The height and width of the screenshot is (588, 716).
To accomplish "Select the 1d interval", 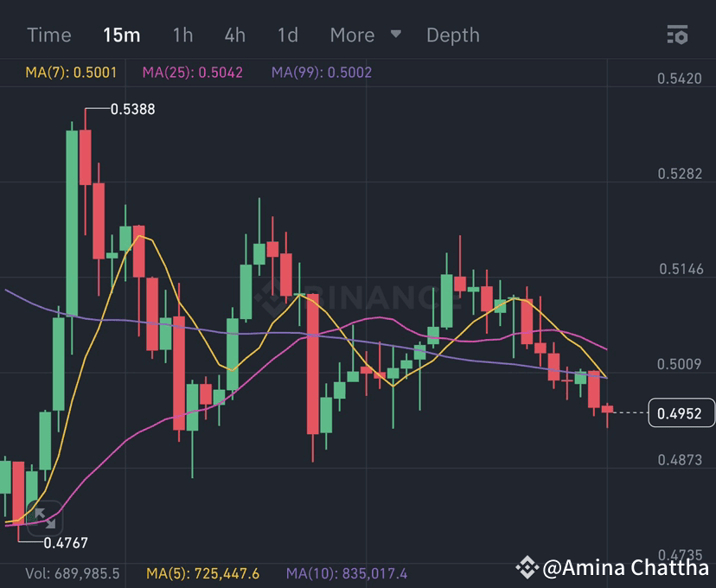I will coord(287,35).
